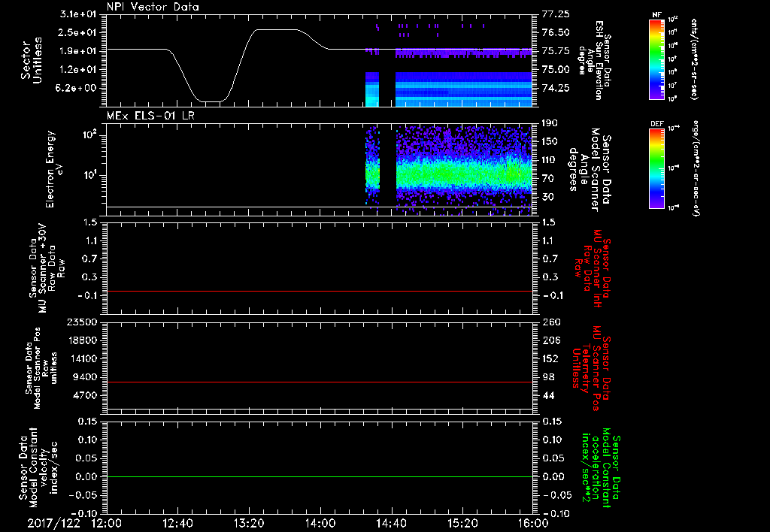Click the 74.25 elevation angle tick

point(556,88)
